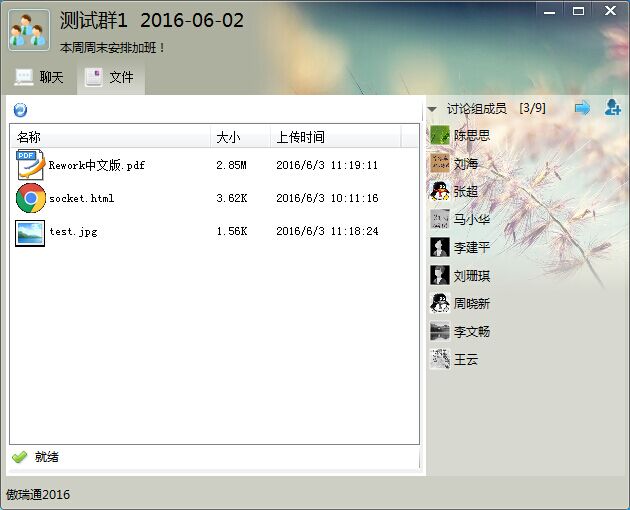Click 李建平's avatar
Screen dimensions: 630x510
(x=440, y=247)
